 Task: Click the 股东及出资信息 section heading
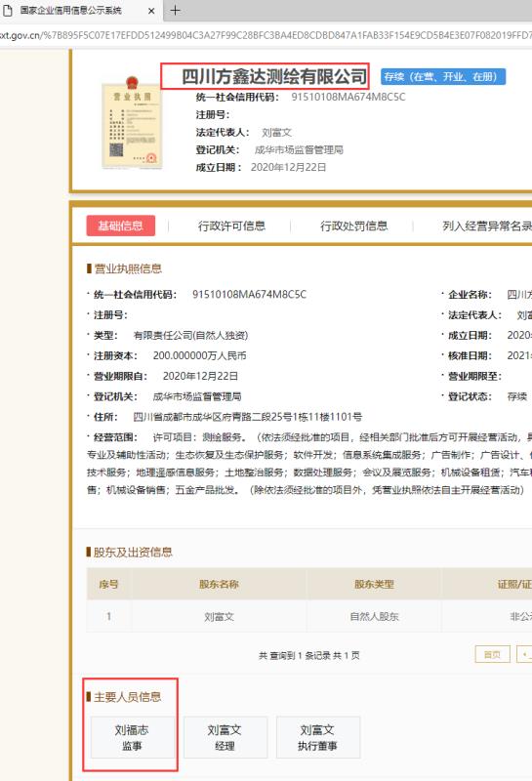133,552
